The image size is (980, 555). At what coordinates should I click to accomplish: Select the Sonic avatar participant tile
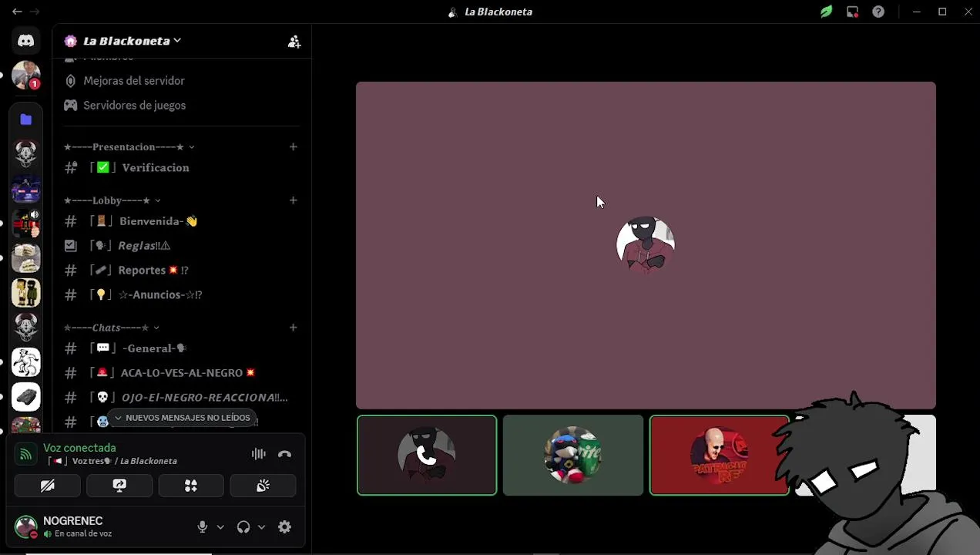pos(573,455)
